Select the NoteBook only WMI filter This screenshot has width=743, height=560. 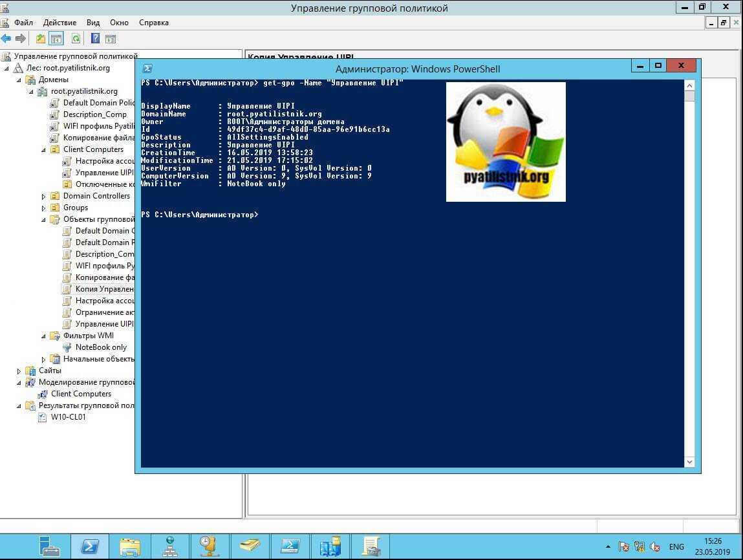pos(101,347)
